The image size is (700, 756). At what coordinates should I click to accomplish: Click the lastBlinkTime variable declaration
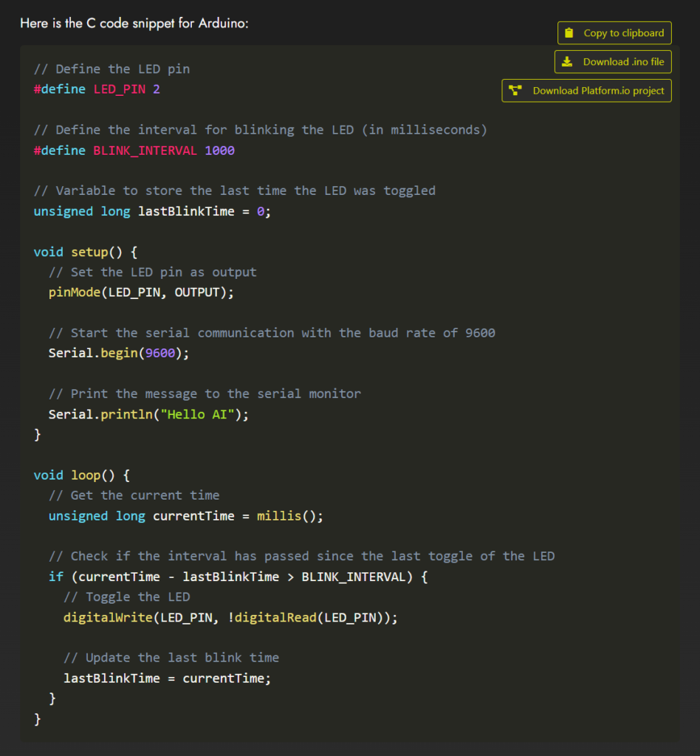pos(186,212)
